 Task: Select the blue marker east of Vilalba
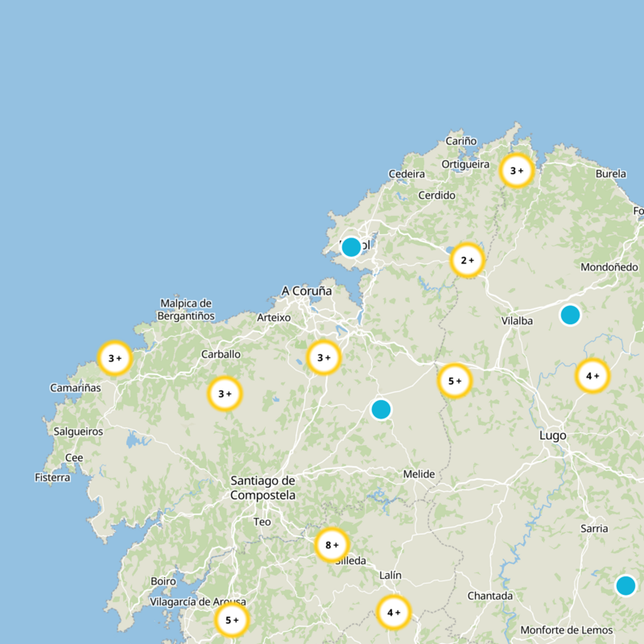[x=570, y=315]
